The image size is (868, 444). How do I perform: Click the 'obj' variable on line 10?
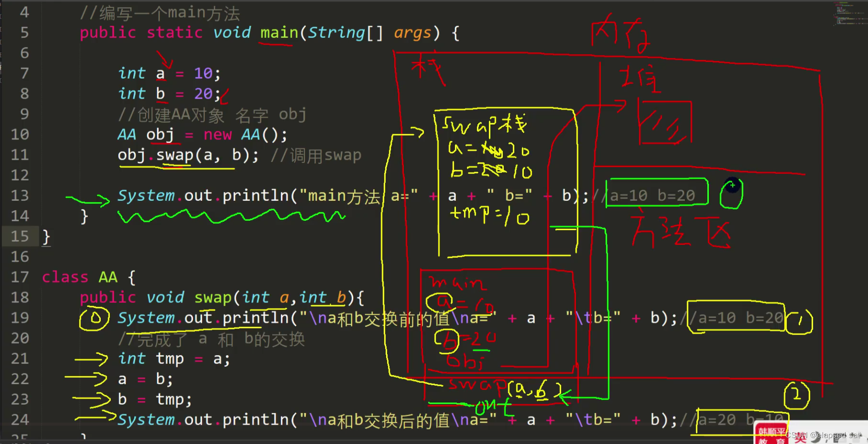coord(160,135)
